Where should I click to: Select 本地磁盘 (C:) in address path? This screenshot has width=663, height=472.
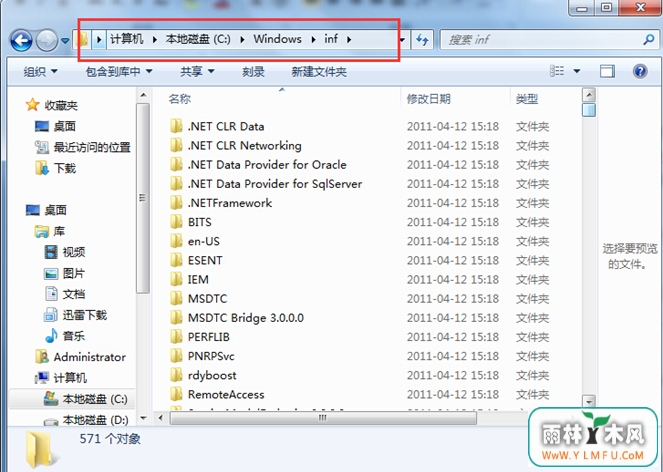pyautogui.click(x=198, y=39)
